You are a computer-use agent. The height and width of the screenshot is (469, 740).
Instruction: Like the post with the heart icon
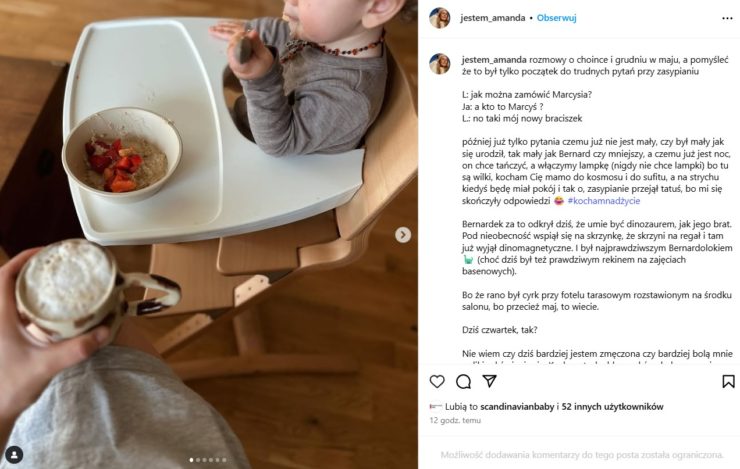pos(437,381)
